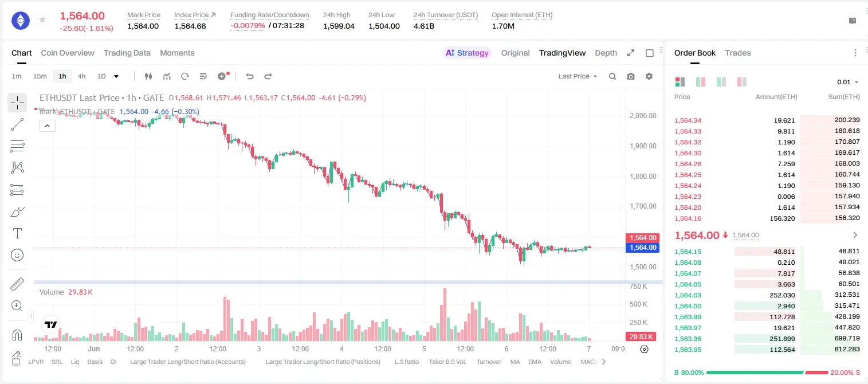Toggle the chart layout square checkbox
This screenshot has height=384, width=868.
coord(650,53)
